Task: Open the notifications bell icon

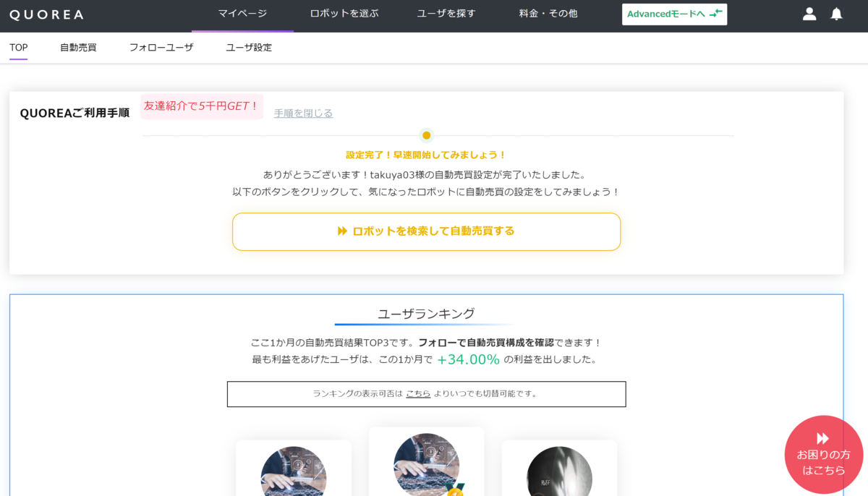Action: pyautogui.click(x=836, y=14)
